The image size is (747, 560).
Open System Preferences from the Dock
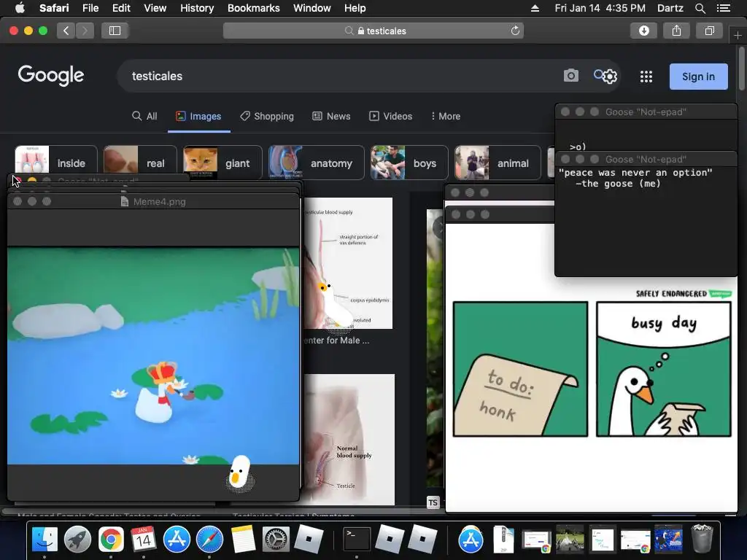point(276,540)
